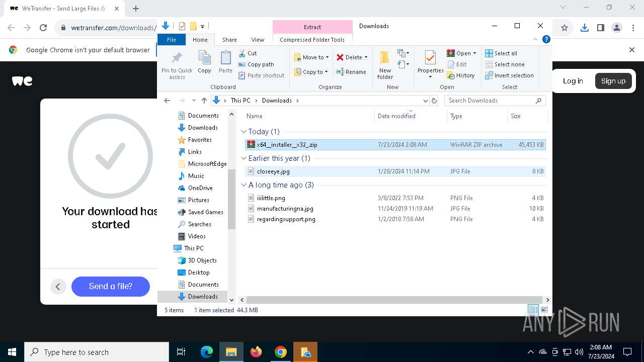Open Pictures in navigation pane

pos(194,200)
